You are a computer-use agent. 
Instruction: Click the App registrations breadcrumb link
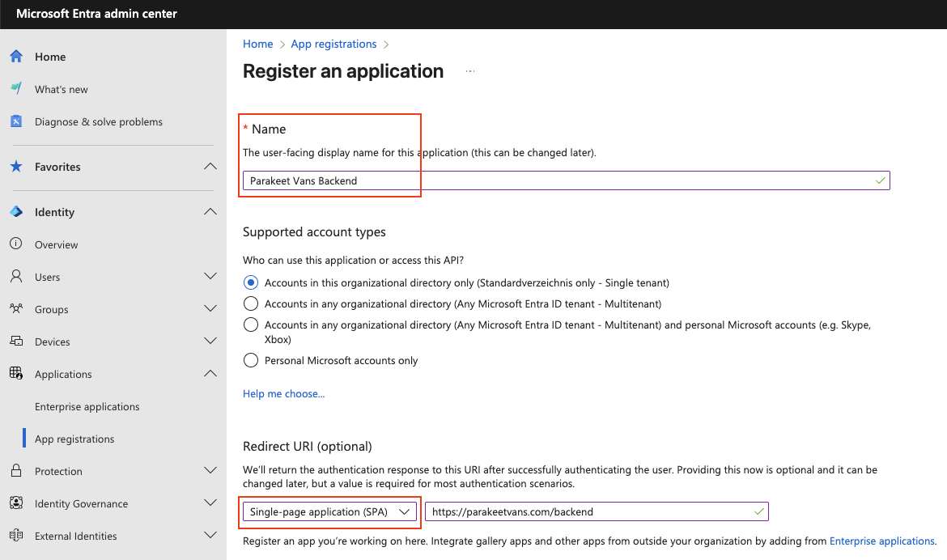333,44
